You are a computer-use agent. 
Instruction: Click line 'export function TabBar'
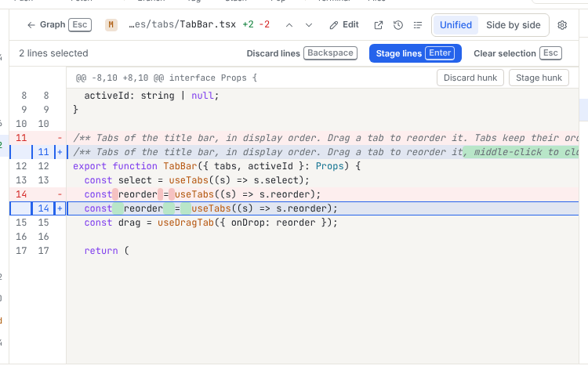click(322, 166)
